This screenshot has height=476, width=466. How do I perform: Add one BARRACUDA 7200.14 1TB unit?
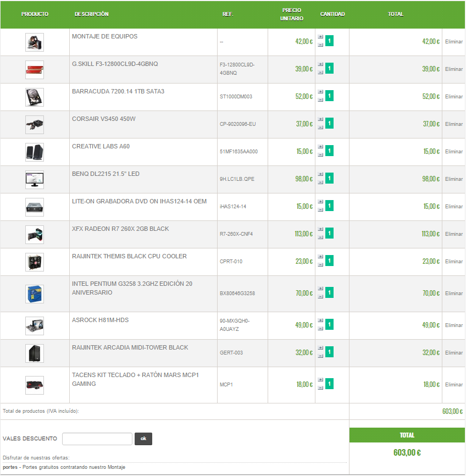[x=320, y=92]
